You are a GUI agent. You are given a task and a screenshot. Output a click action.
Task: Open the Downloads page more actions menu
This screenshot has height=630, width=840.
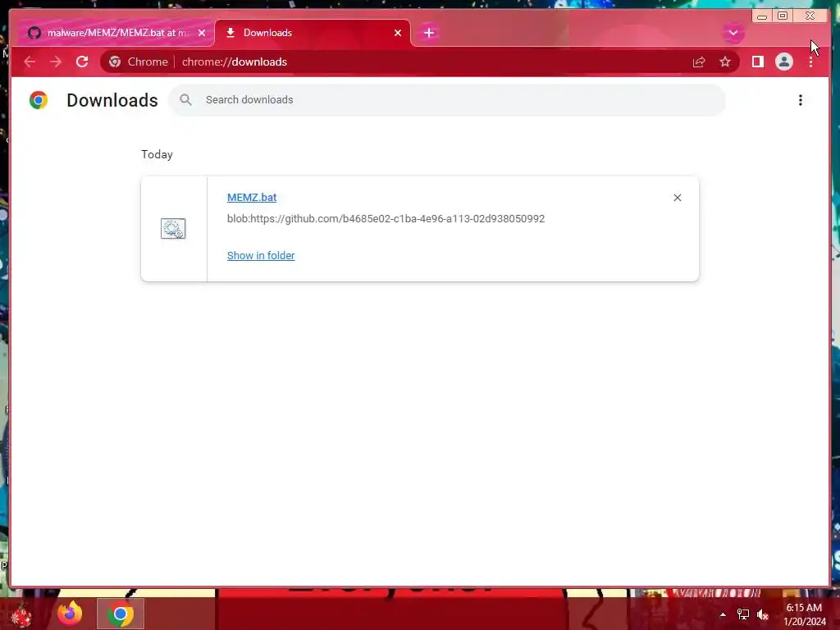(801, 100)
